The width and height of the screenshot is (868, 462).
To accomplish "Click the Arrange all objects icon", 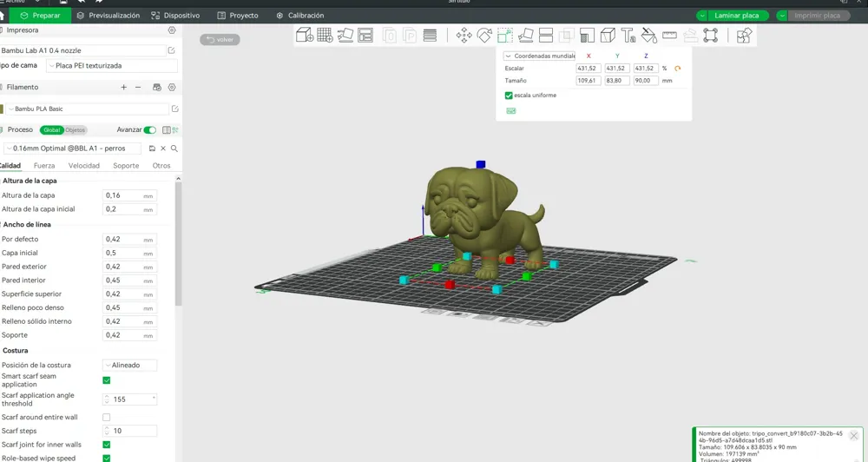I will (x=365, y=36).
